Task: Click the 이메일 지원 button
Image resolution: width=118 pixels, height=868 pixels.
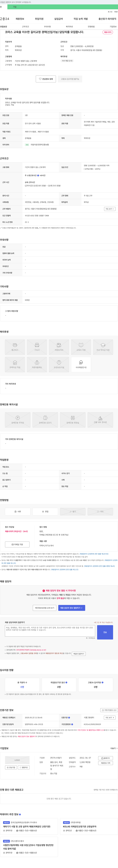Action: pyautogui.click(x=17, y=545)
